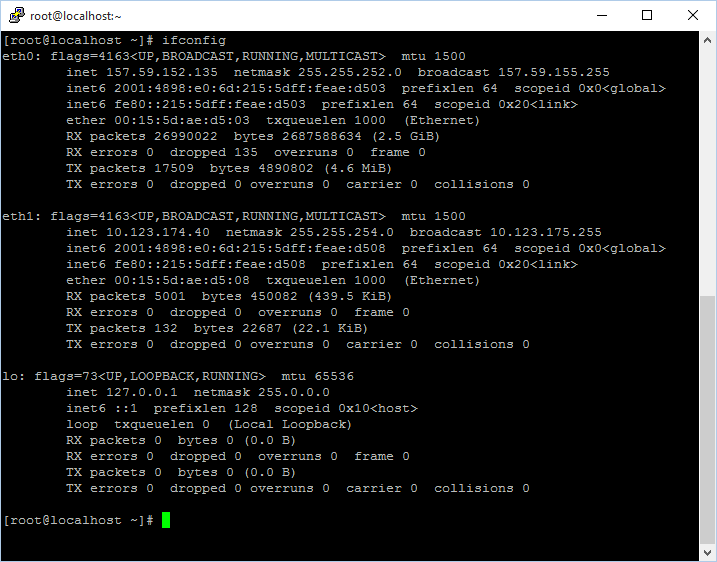Click the window title root@localhost:~
Image resolution: width=717 pixels, height=562 pixels.
(x=75, y=16)
